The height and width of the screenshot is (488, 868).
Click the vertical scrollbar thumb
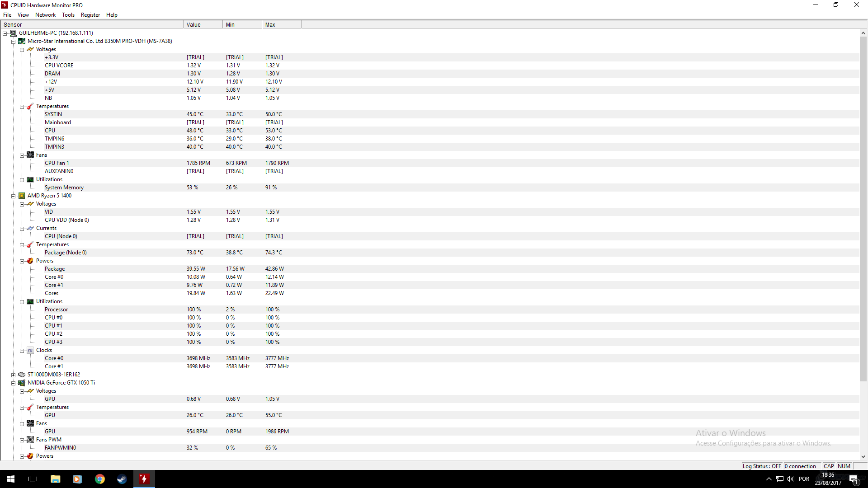click(x=863, y=209)
